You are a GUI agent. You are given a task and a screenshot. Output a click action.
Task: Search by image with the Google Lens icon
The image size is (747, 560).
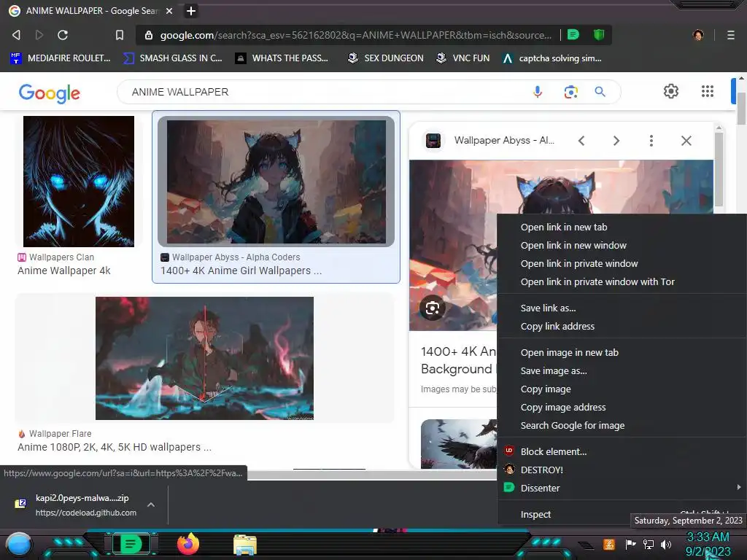[x=570, y=91]
